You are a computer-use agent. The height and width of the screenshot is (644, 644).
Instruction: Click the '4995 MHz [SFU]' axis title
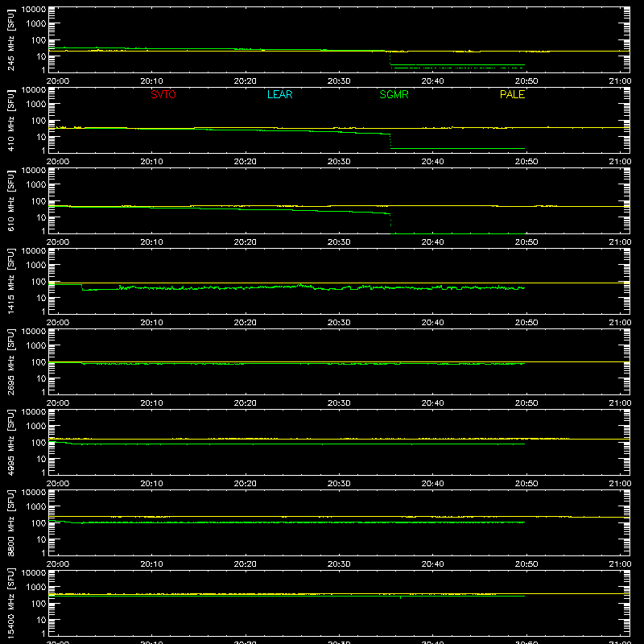tap(10, 442)
